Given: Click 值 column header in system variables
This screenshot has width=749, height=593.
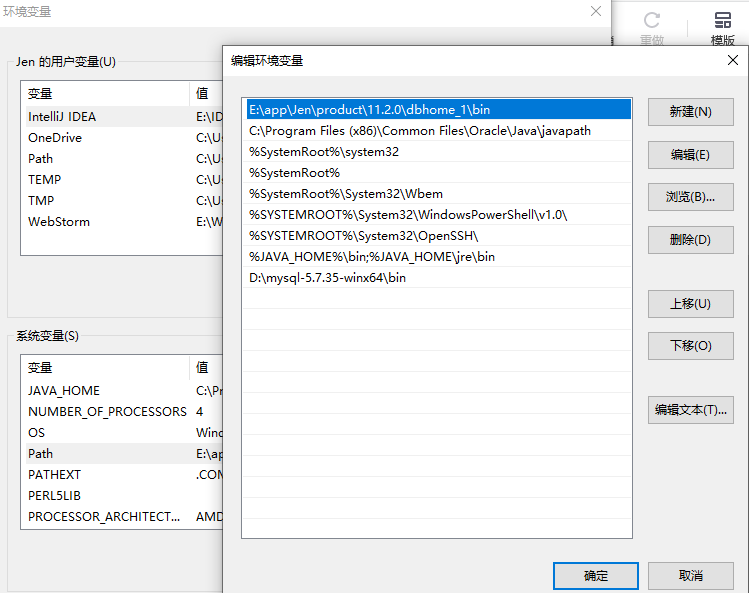Looking at the screenshot, I should [x=206, y=367].
